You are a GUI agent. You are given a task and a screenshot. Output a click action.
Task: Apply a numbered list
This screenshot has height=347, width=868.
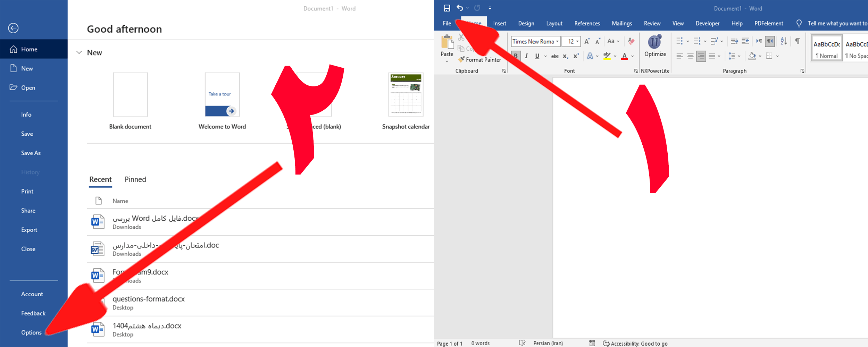point(697,41)
